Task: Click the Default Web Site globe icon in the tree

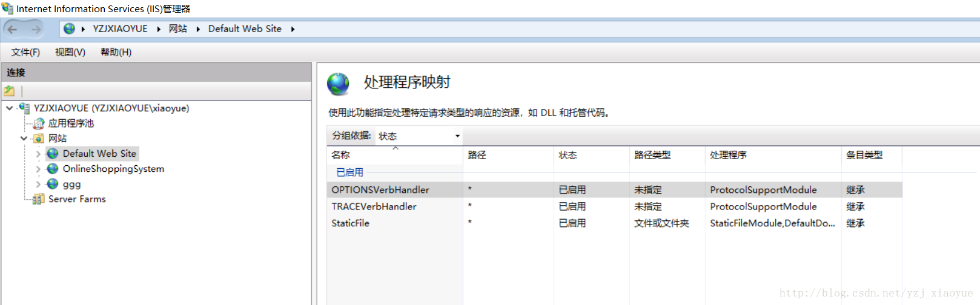Action: tap(53, 154)
